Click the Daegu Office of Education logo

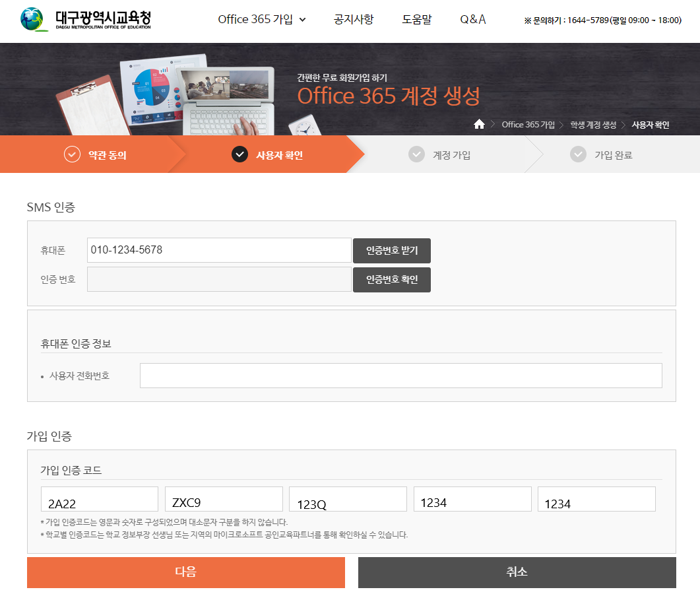(x=86, y=20)
